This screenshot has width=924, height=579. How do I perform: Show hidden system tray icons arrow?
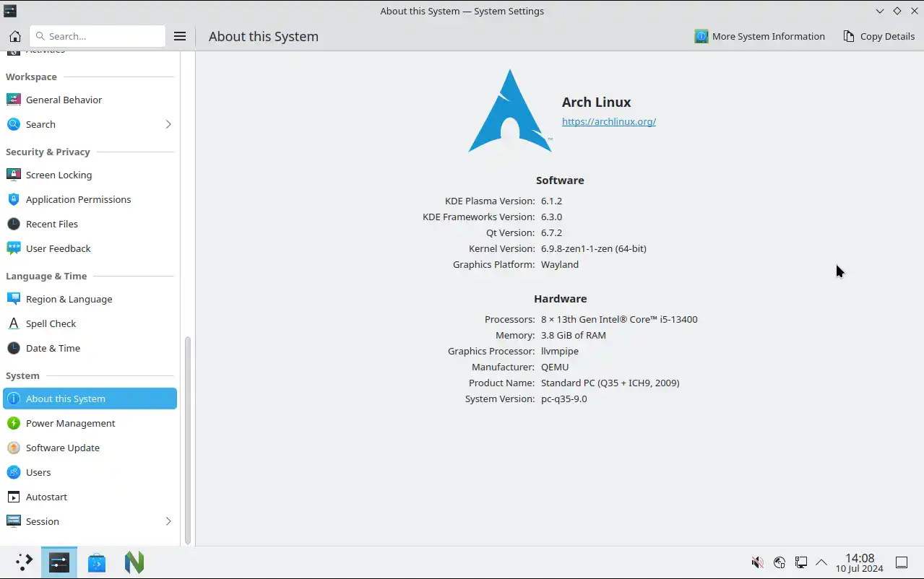pos(821,562)
